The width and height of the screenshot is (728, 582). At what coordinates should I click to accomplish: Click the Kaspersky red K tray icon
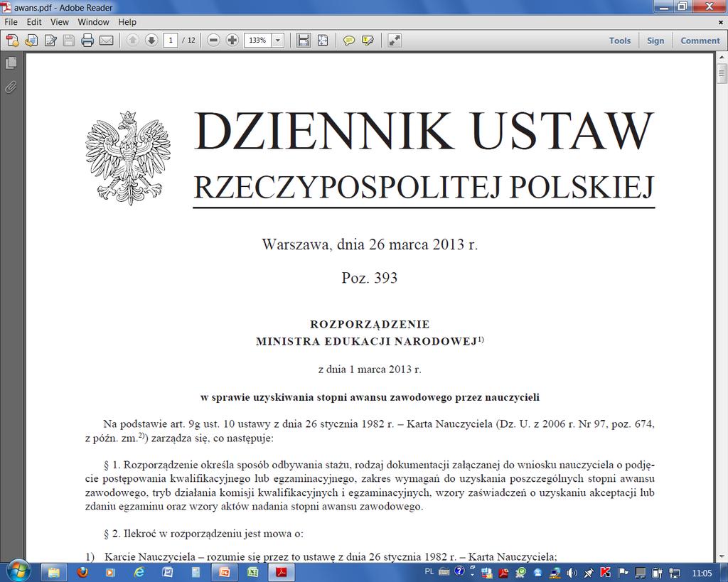click(x=605, y=573)
